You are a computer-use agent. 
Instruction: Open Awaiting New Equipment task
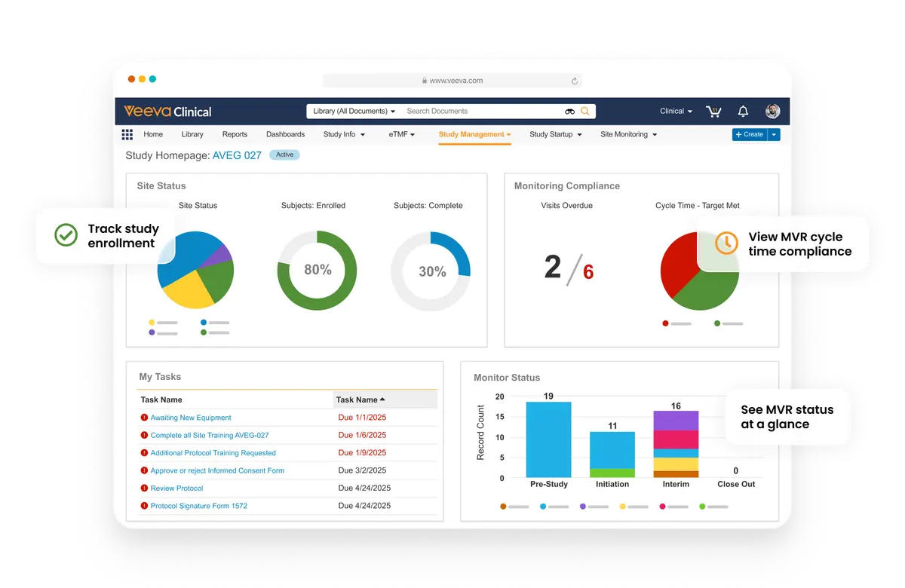coord(191,418)
